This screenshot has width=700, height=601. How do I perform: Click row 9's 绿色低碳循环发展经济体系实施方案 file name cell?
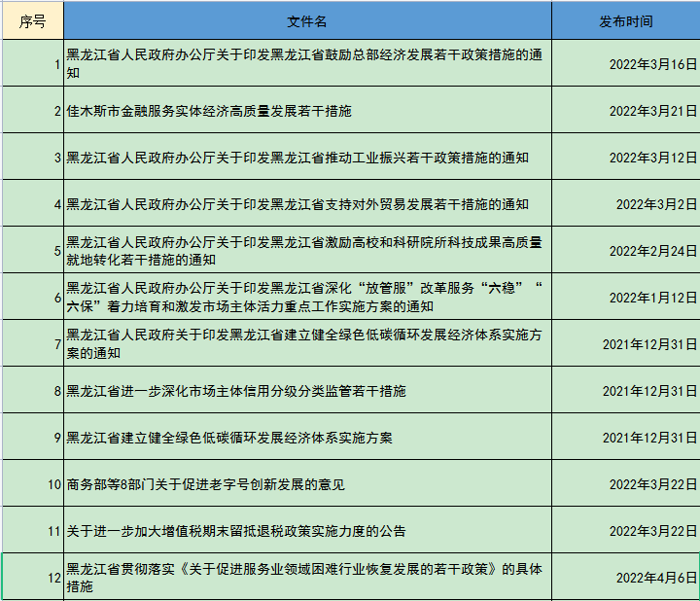[307, 438]
